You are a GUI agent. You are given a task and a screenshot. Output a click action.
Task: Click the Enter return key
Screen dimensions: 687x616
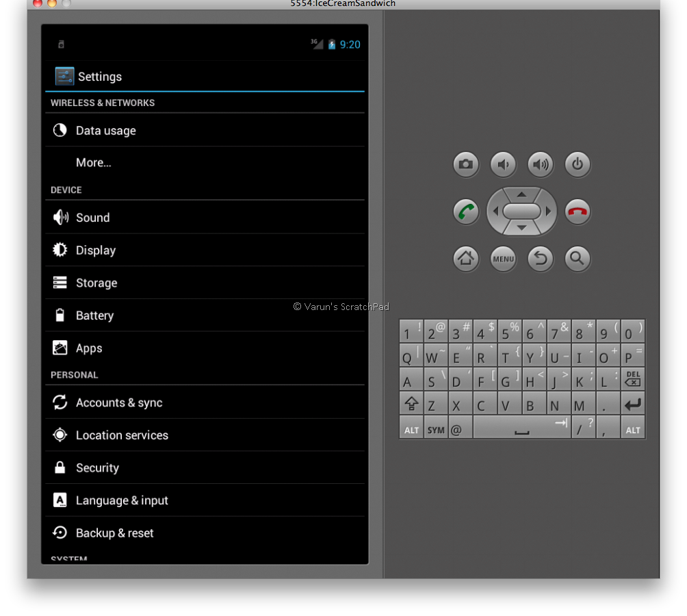coord(633,404)
